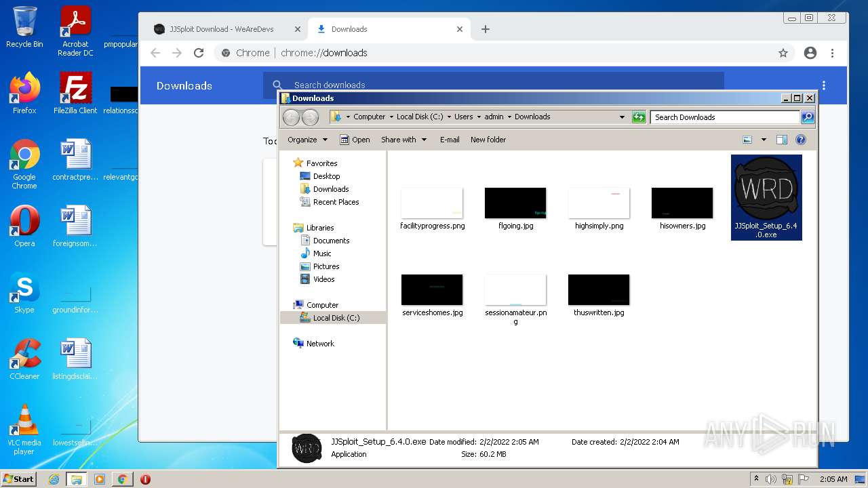Click search magnifier in Explorer
The height and width of the screenshot is (488, 868).
(808, 117)
